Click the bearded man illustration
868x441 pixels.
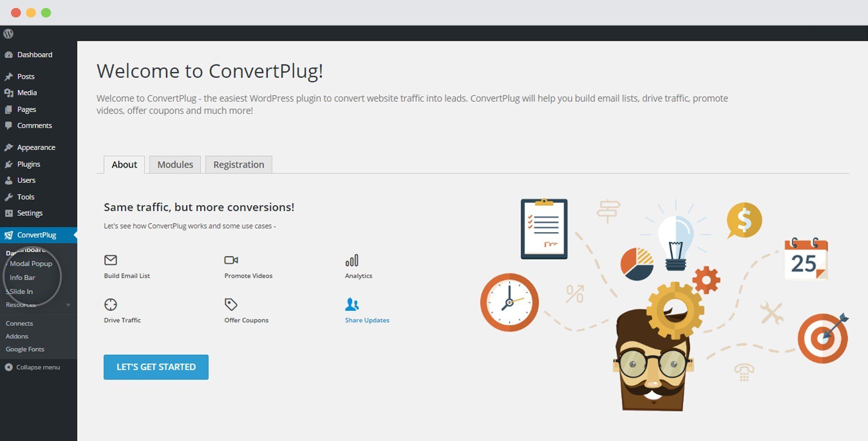[x=653, y=360]
